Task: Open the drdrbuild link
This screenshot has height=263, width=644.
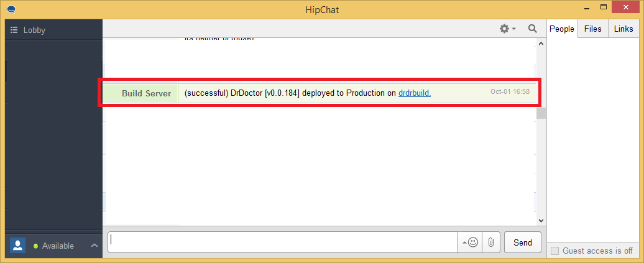Action: click(x=414, y=93)
